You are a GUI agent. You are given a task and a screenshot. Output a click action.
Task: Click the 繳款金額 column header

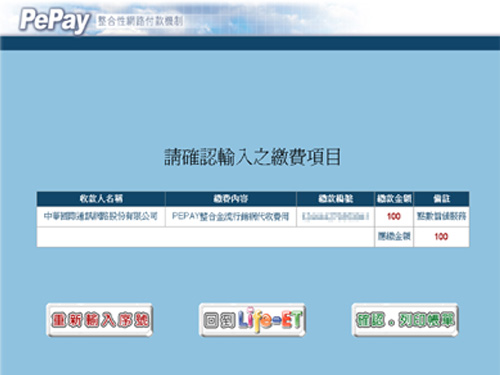click(x=394, y=199)
